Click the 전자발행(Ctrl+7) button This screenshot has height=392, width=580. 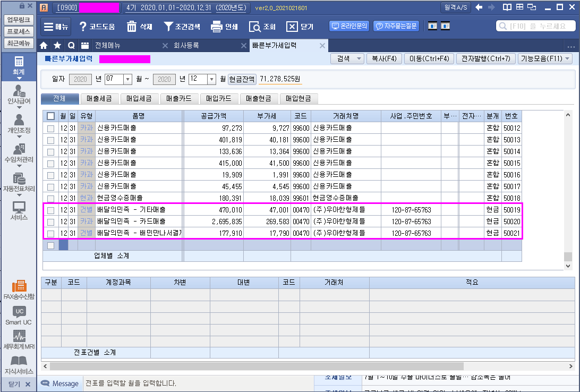(x=485, y=59)
